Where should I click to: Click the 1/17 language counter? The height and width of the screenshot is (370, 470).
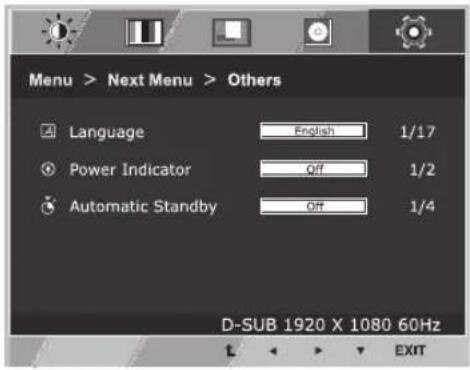pos(417,132)
